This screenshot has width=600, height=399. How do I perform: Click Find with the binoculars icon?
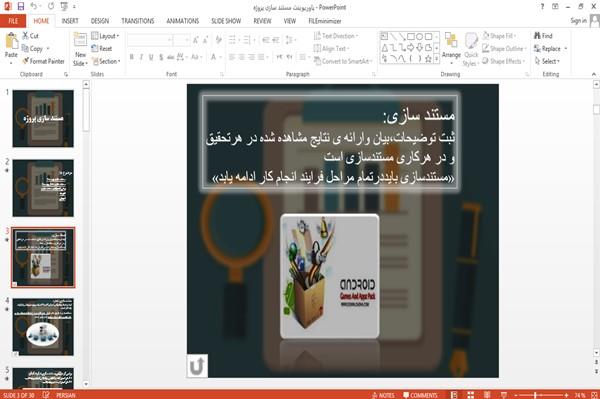click(x=543, y=36)
